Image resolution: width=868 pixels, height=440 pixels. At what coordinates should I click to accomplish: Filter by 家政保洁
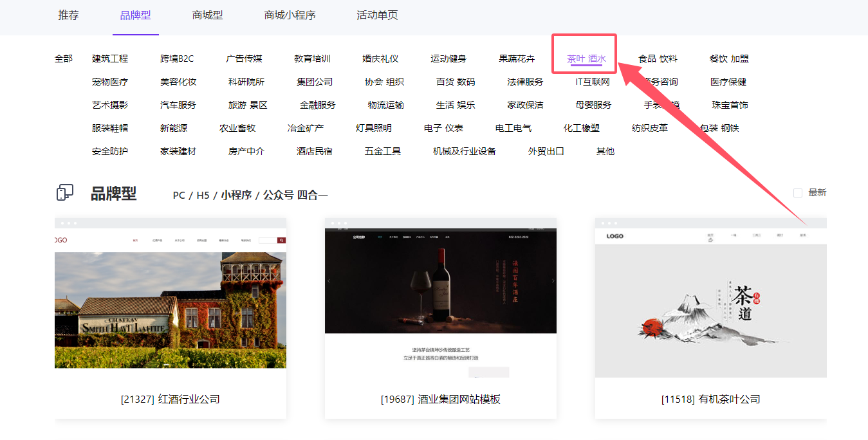[525, 105]
